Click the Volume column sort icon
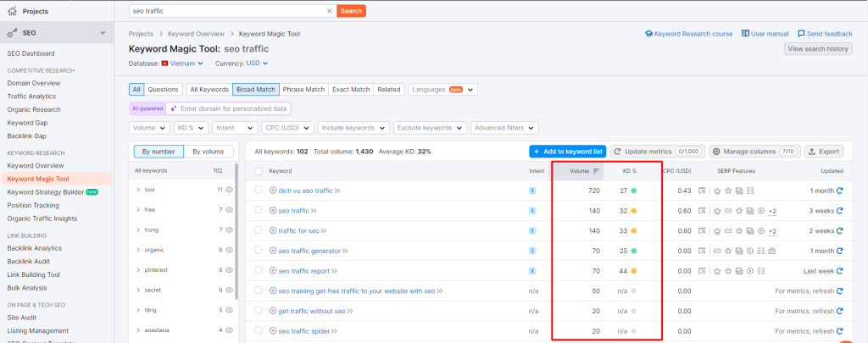Viewport: 868px width, 343px height. click(x=596, y=171)
